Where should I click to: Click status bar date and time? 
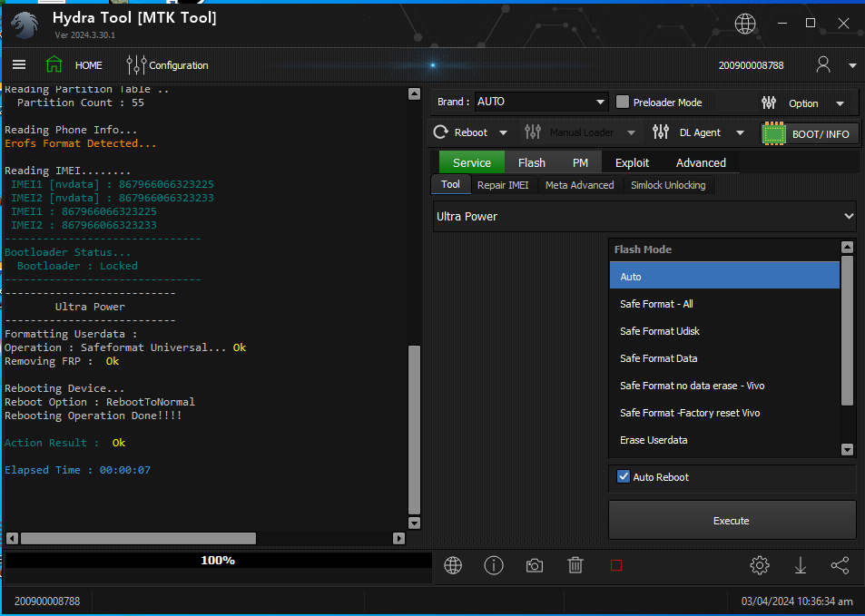pos(797,601)
